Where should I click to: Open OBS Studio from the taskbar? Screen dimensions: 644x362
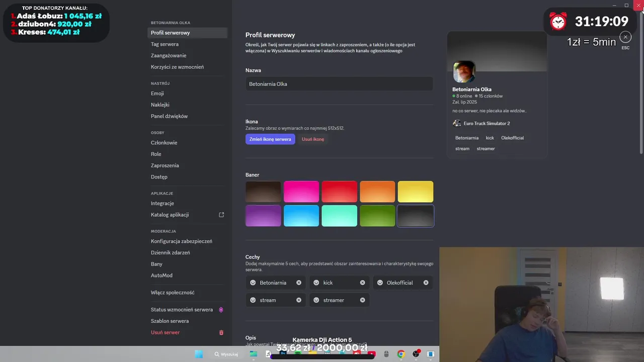416,354
